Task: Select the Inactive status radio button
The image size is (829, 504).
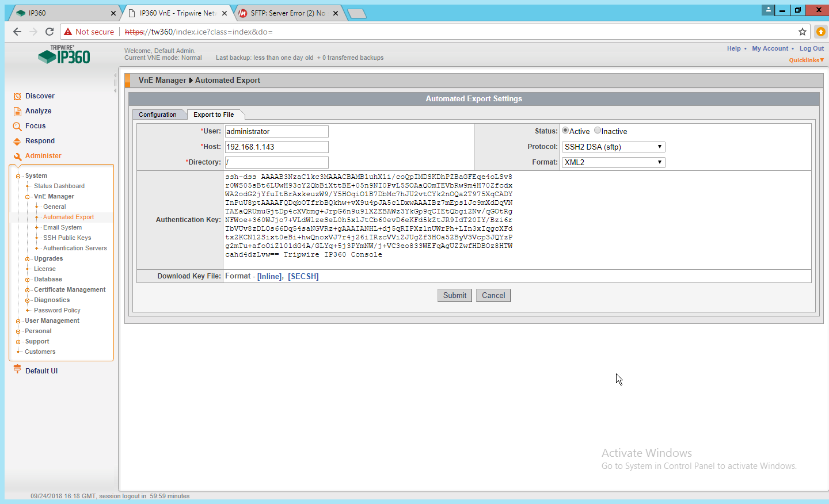Action: (x=598, y=131)
